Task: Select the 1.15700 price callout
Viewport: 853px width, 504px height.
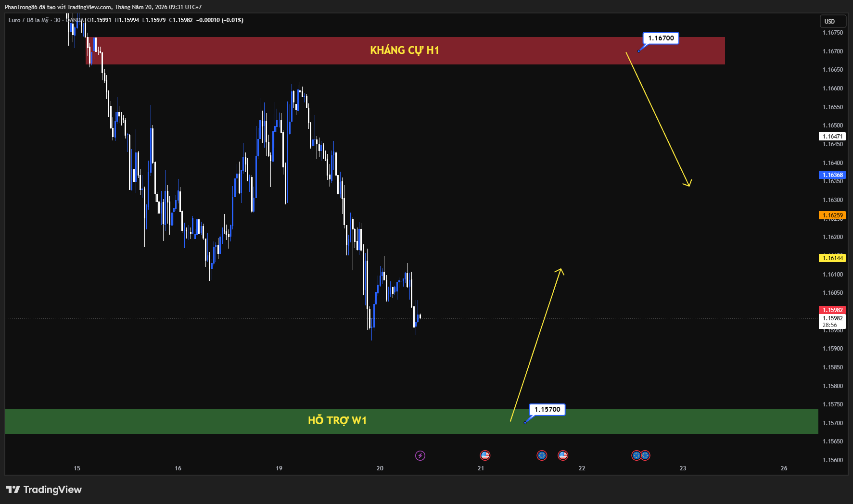Action: [547, 410]
